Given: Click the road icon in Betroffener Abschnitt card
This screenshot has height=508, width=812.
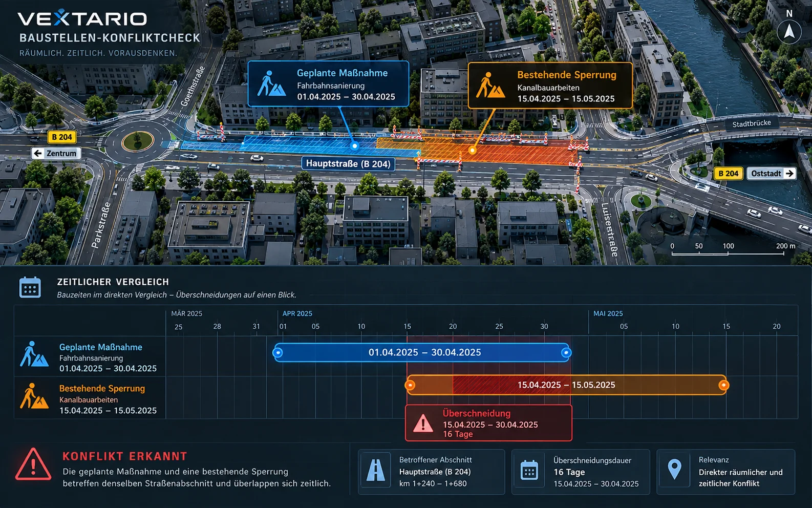Looking at the screenshot, I should (375, 470).
